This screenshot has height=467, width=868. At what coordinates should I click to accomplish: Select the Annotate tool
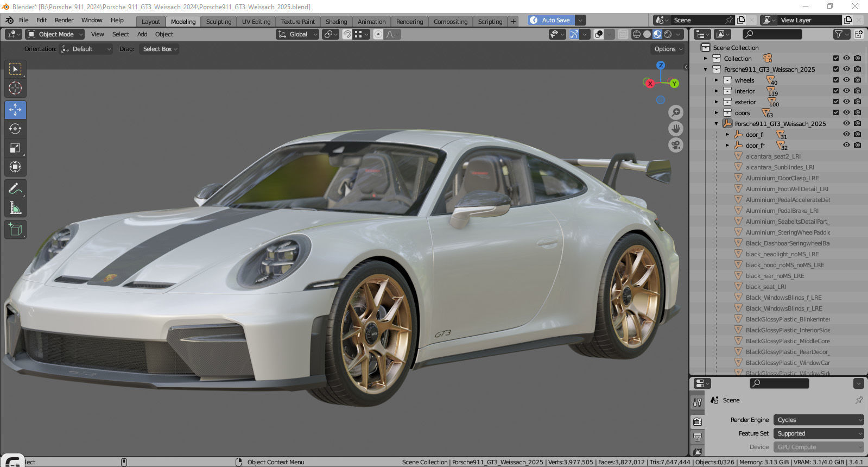coord(15,188)
